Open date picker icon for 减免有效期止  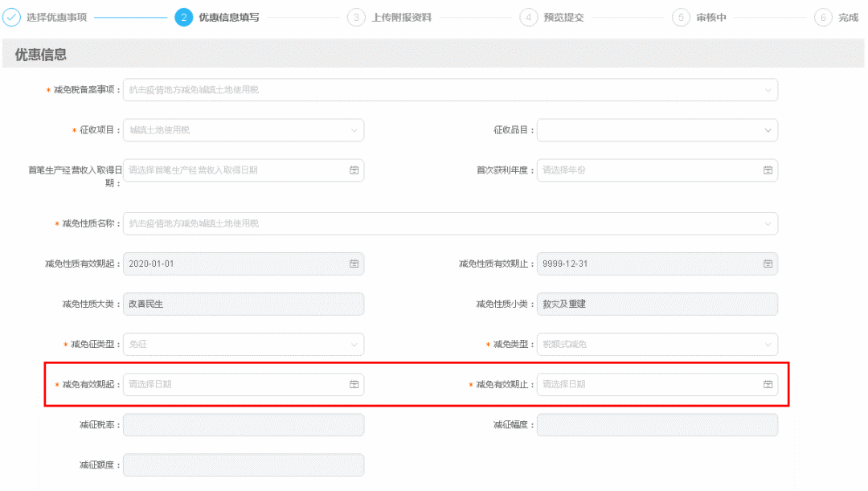[768, 385]
